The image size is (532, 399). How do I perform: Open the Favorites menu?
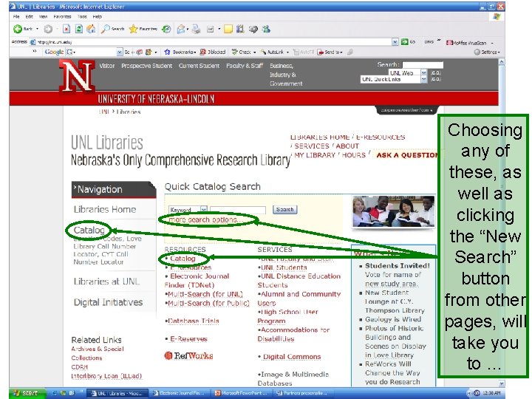click(62, 16)
